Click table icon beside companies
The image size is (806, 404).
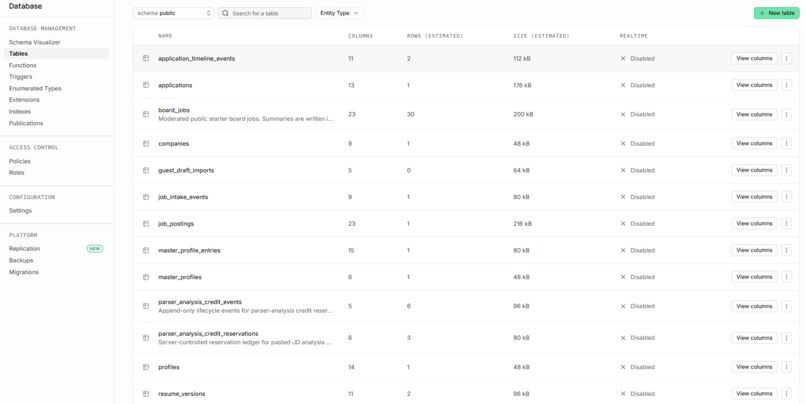pyautogui.click(x=146, y=143)
